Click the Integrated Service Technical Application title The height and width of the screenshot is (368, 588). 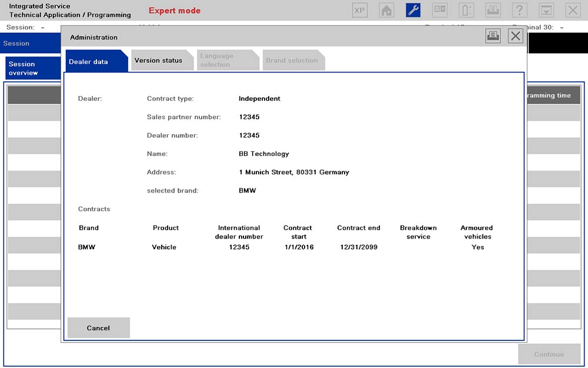[70, 11]
